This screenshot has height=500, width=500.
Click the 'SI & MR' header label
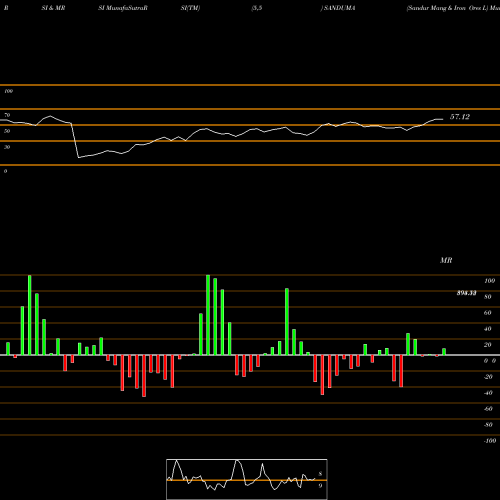[53, 8]
